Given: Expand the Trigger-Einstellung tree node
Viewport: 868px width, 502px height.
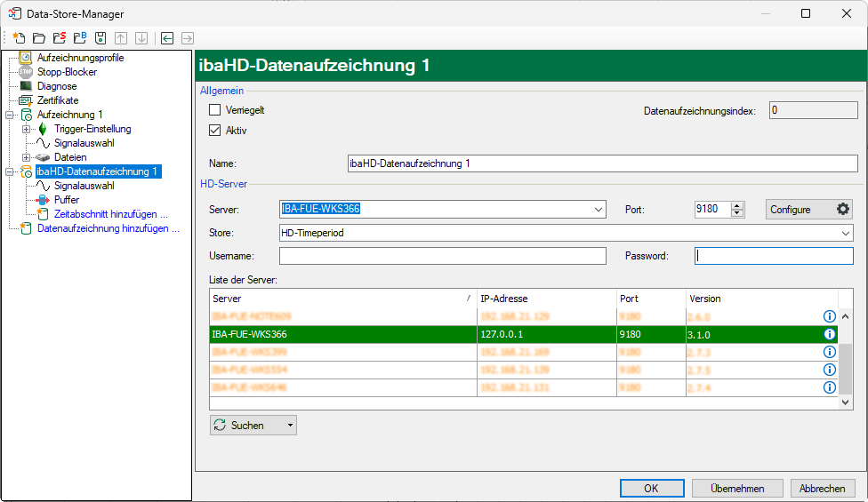Looking at the screenshot, I should (x=26, y=129).
